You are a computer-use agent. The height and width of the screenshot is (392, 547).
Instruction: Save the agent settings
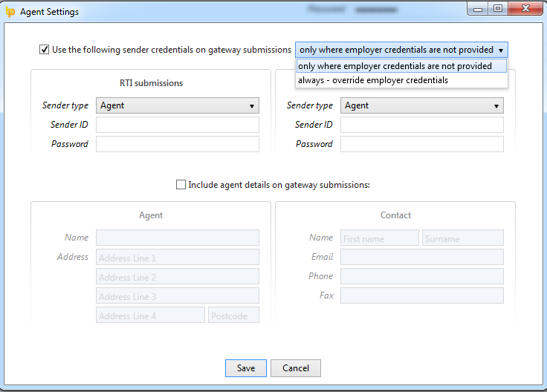(246, 368)
